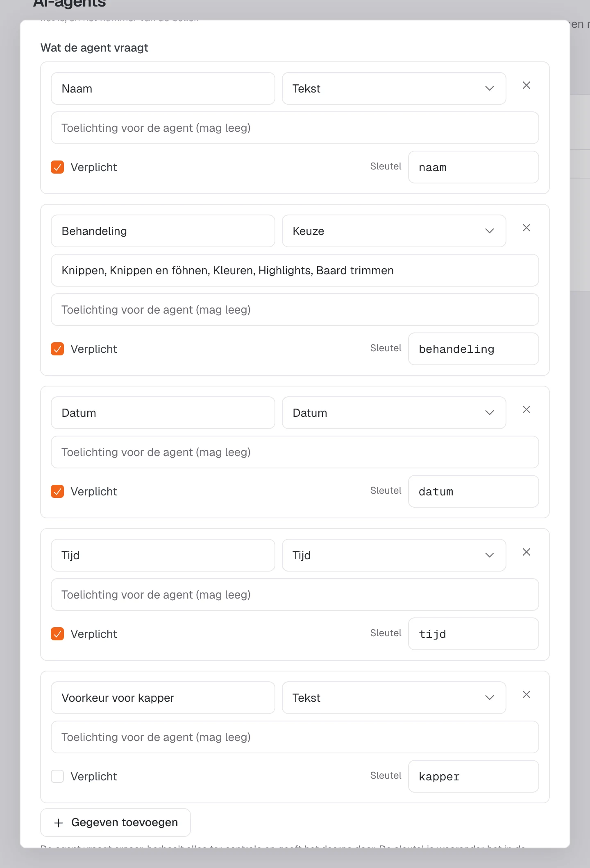Edit the Knippen, Kleuren choice options field
The height and width of the screenshot is (868, 590).
[x=295, y=270]
